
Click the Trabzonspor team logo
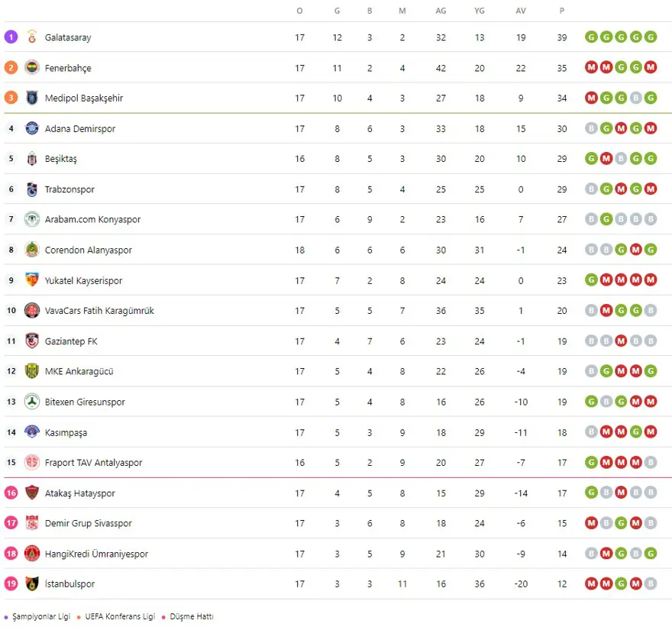point(32,189)
